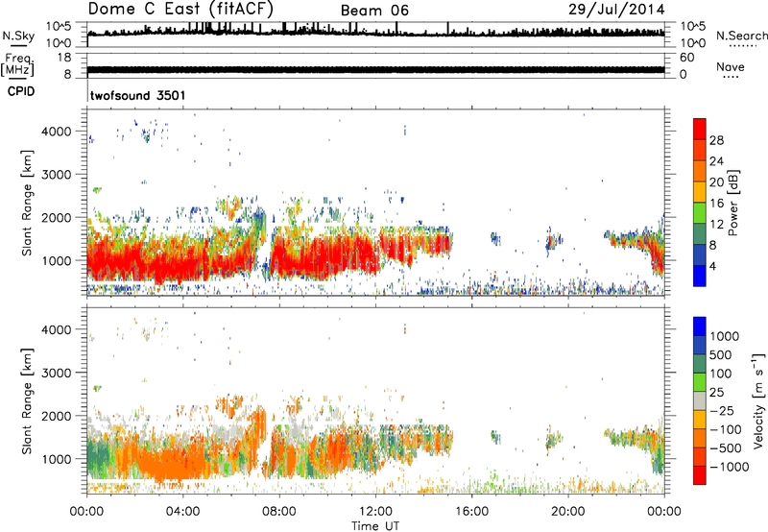Pick the teal 100–500 velocity colorbar segment
The image size is (768, 532).
point(700,365)
